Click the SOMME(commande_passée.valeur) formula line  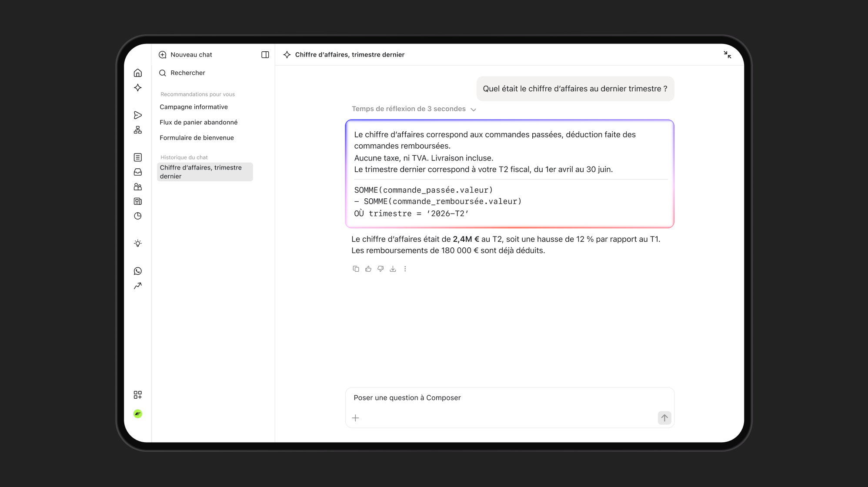point(424,190)
